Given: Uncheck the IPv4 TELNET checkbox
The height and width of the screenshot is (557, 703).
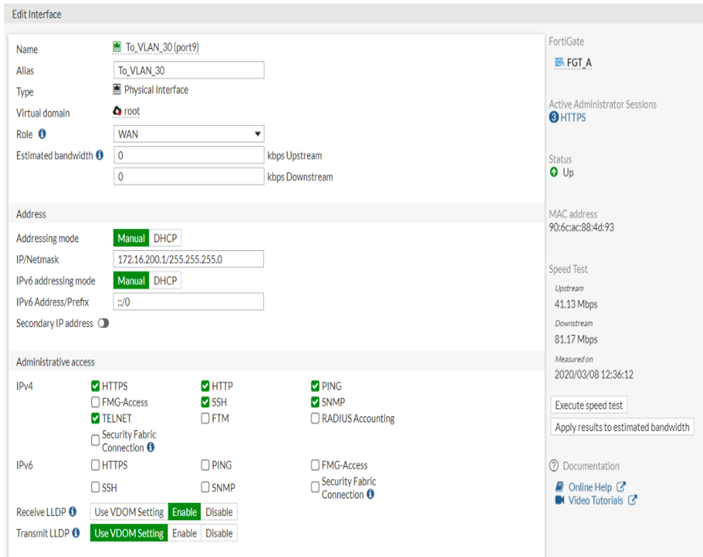Looking at the screenshot, I should pyautogui.click(x=95, y=419).
